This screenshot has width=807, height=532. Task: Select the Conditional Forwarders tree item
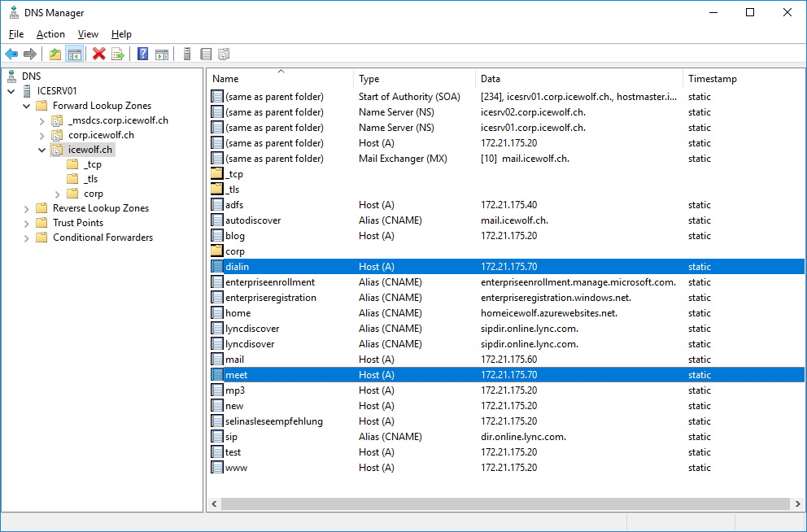[x=103, y=238]
